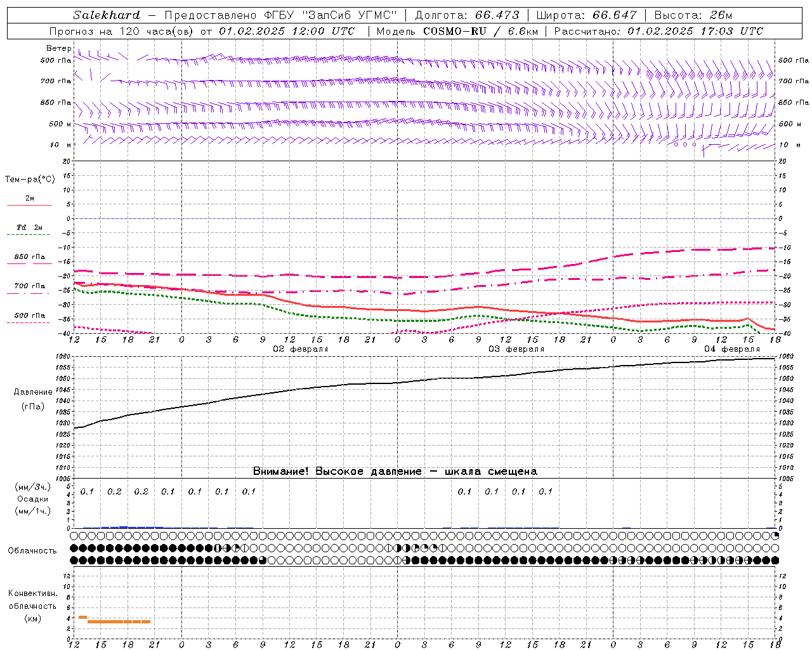This screenshot has width=812, height=650.
Task: Click the 500 гПа temperature legend line sample
Action: pos(30,322)
